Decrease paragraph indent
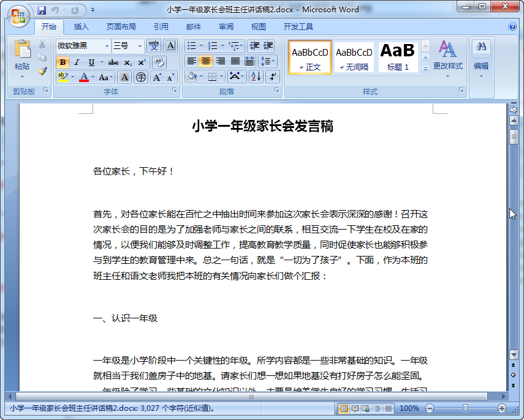The height and width of the screenshot is (420, 524). [254, 45]
